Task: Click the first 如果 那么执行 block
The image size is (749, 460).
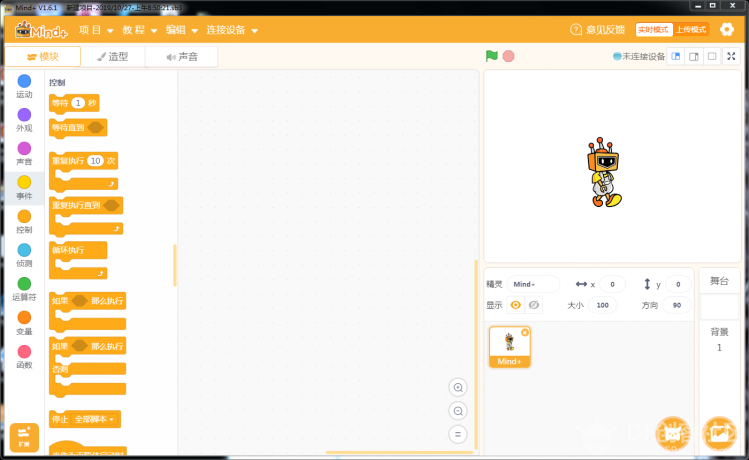Action: [x=87, y=311]
